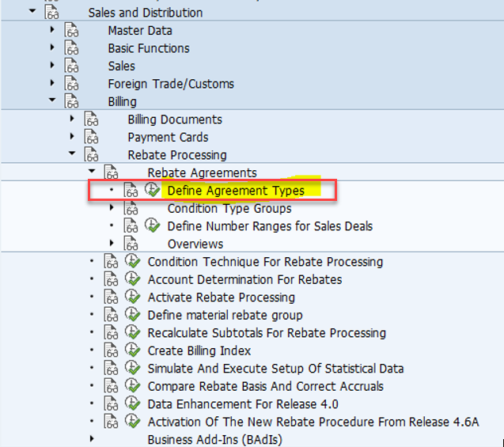Image resolution: width=504 pixels, height=447 pixels.
Task: Open documentation icon for Account Determination For Rebates
Action: (112, 279)
